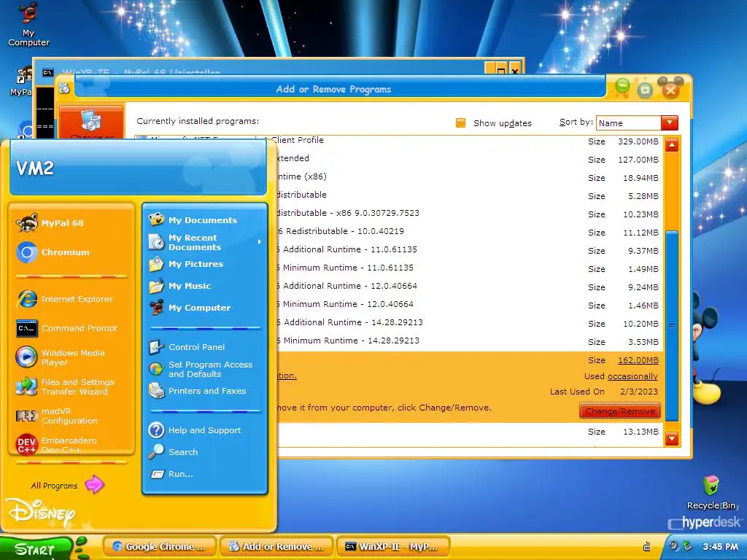747x560 pixels.
Task: Select x86 9.0.30729.7523 redistributable row
Action: [470, 214]
